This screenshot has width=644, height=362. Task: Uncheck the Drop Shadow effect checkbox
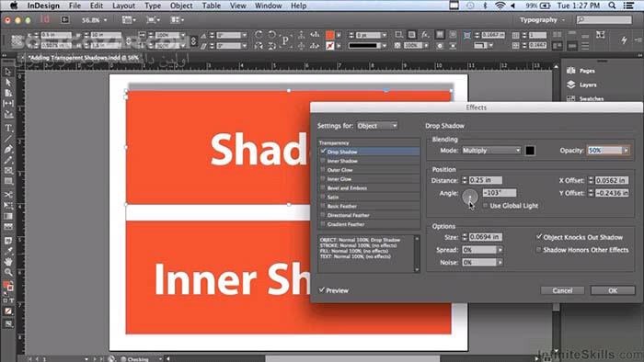[323, 152]
